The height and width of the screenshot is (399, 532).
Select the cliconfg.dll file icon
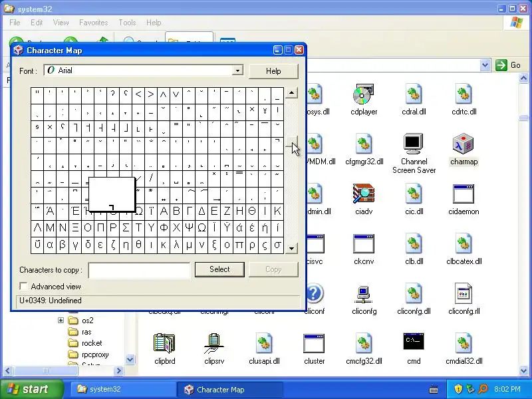[x=414, y=294]
